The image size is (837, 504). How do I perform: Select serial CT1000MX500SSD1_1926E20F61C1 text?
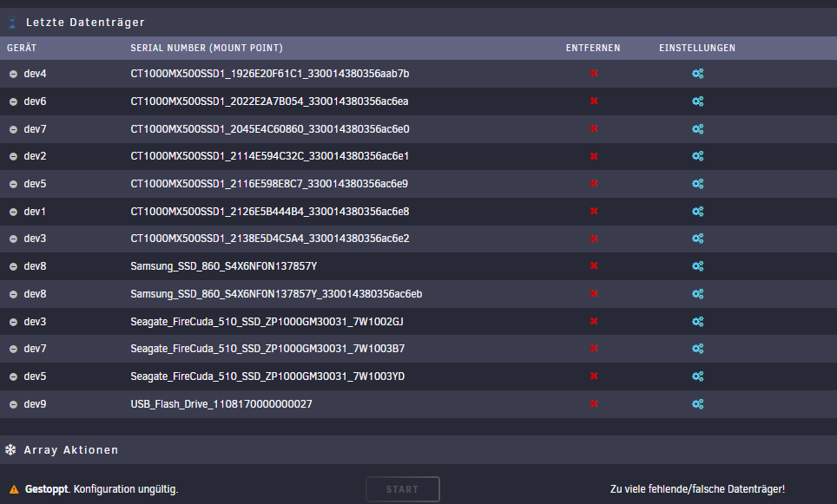point(269,74)
